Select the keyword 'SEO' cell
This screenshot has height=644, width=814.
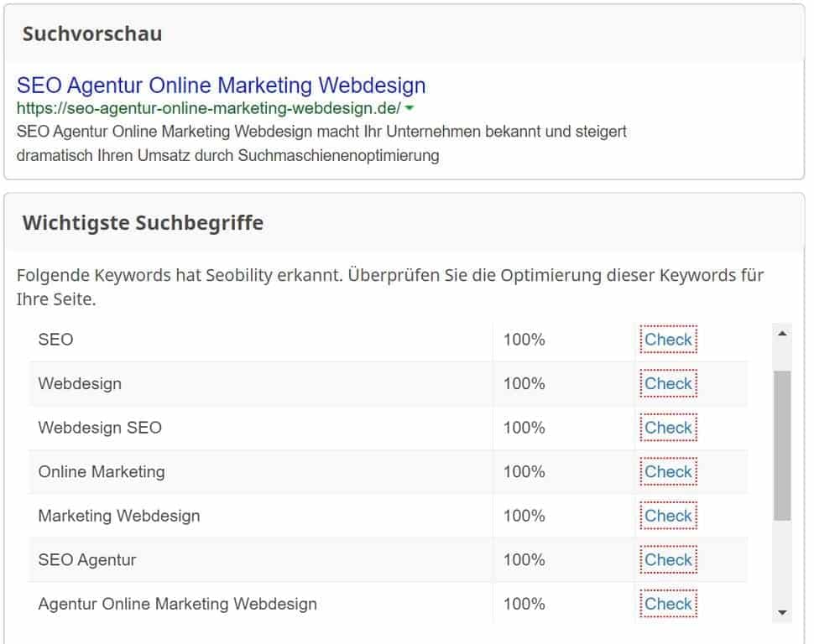tap(261, 340)
